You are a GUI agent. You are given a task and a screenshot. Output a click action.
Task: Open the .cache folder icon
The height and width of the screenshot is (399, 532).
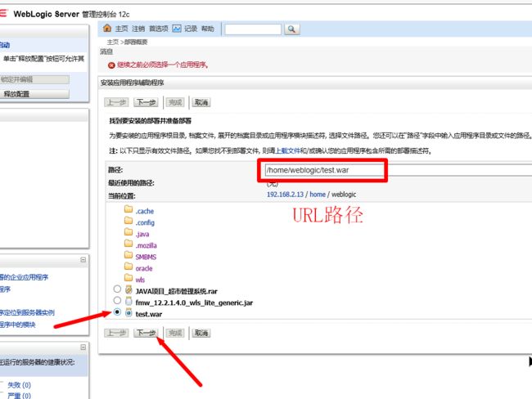click(x=128, y=208)
